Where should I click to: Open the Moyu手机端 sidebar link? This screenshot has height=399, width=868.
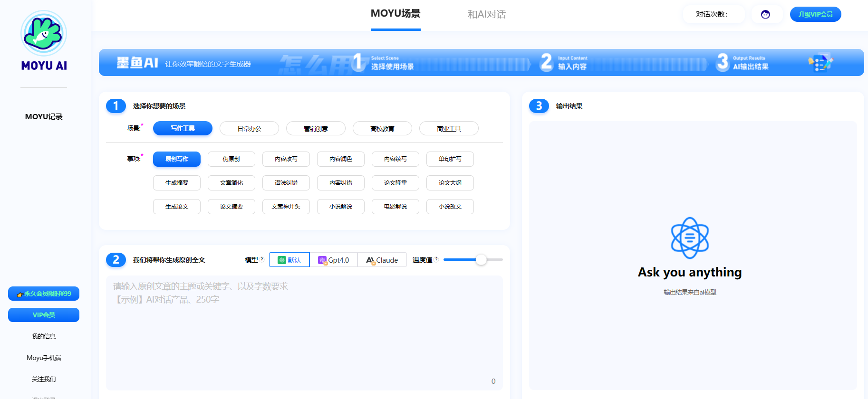point(44,358)
